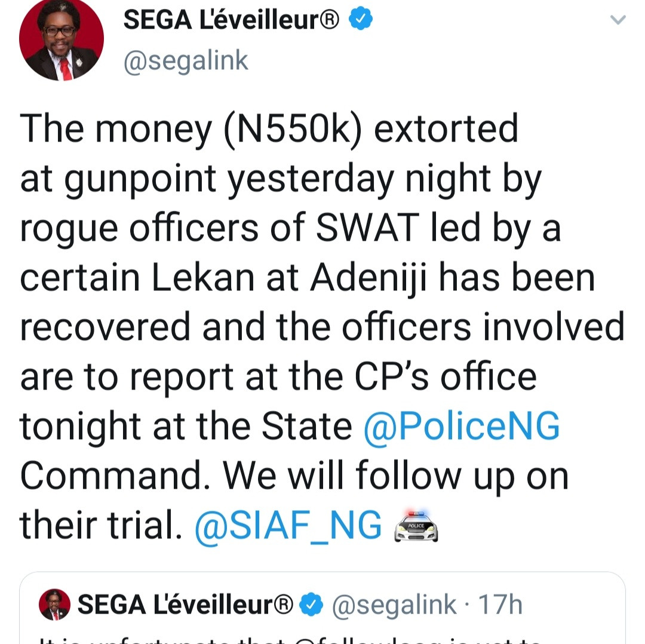This screenshot has height=644, width=645.
Task: Click the verified badge next to the main tweet author
Action: click(x=360, y=18)
